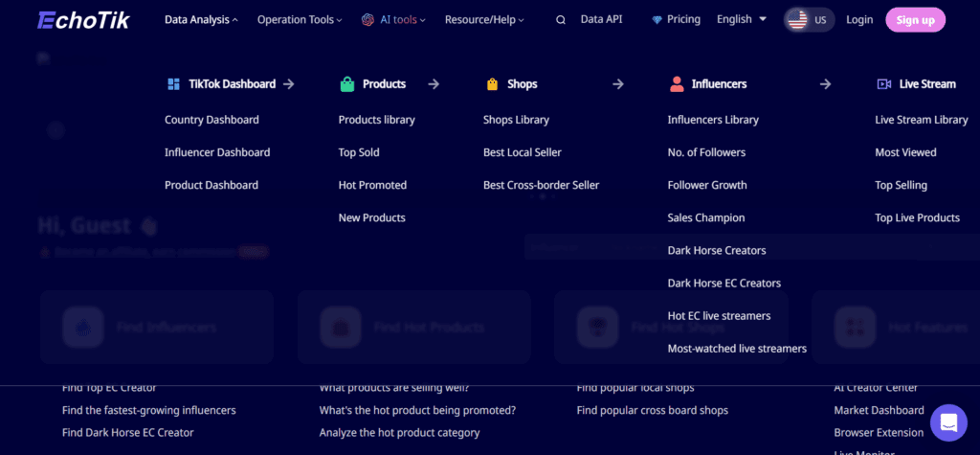Viewport: 980px width, 455px height.
Task: Open Country Dashboard
Action: click(212, 120)
